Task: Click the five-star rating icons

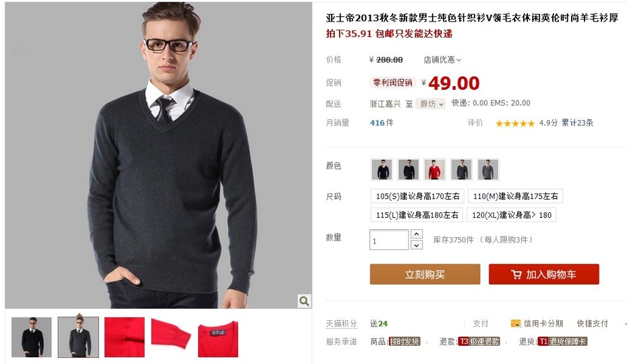Action: tap(514, 123)
